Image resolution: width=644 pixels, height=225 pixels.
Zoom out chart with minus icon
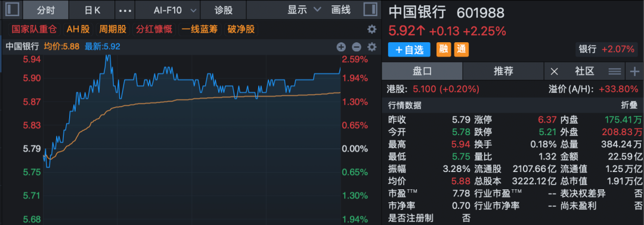[x=357, y=46]
